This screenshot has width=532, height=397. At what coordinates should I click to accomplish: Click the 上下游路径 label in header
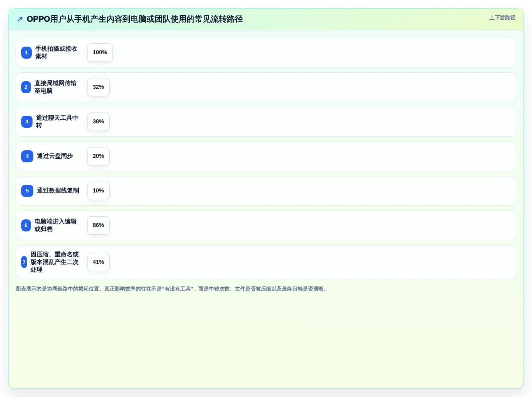tap(502, 18)
